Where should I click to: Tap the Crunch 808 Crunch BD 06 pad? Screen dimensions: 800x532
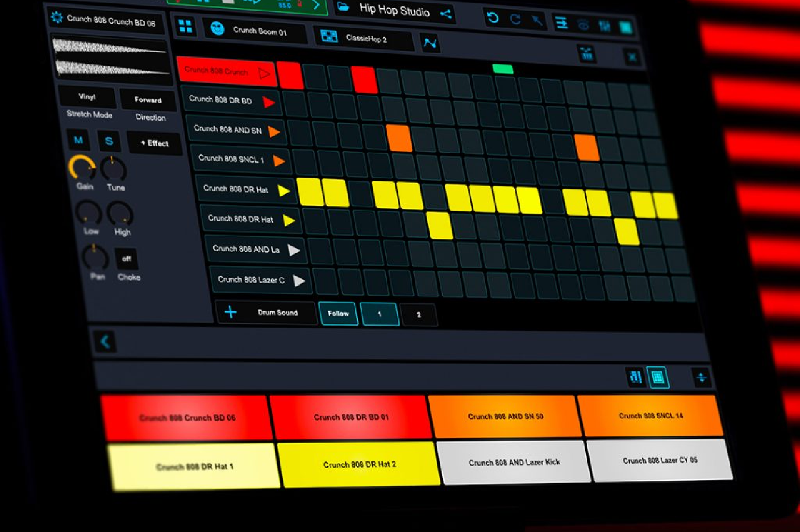point(187,418)
